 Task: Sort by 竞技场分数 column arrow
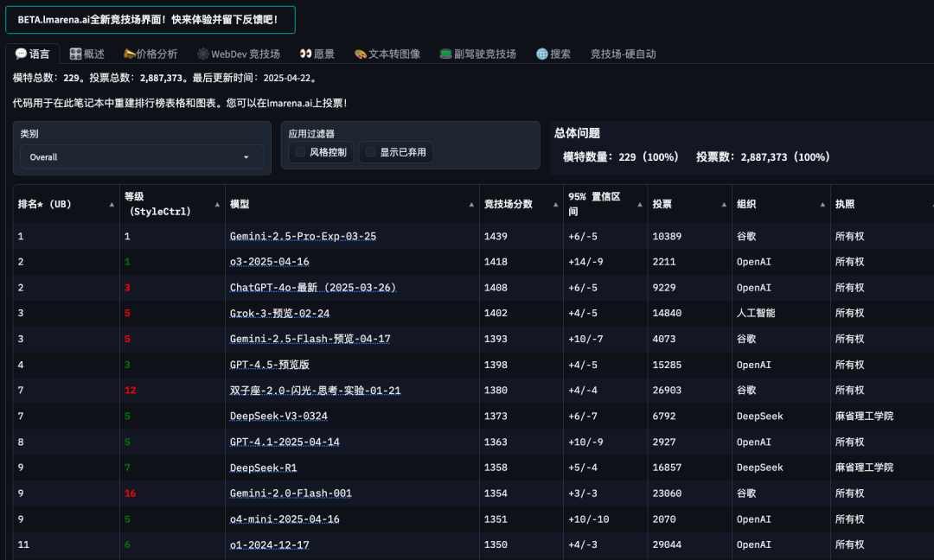[555, 205]
